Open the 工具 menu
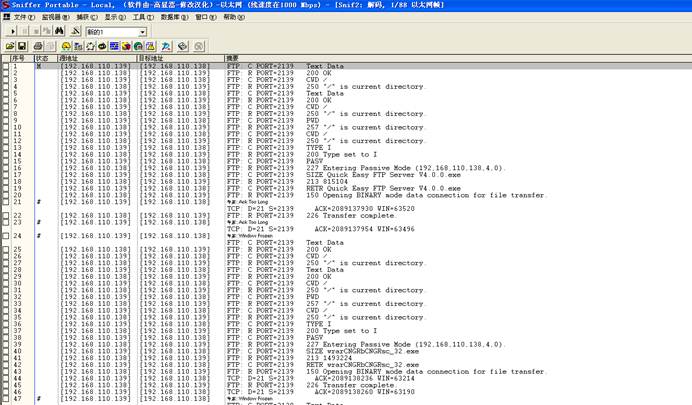 click(x=143, y=17)
